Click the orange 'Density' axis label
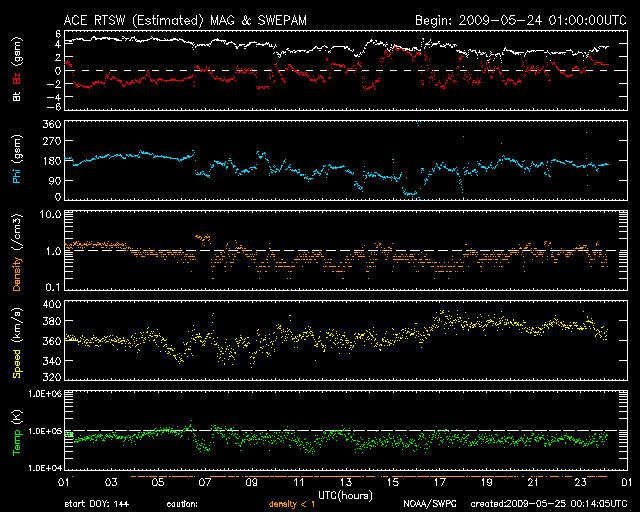Image resolution: width=640 pixels, height=512 pixels. coord(17,274)
